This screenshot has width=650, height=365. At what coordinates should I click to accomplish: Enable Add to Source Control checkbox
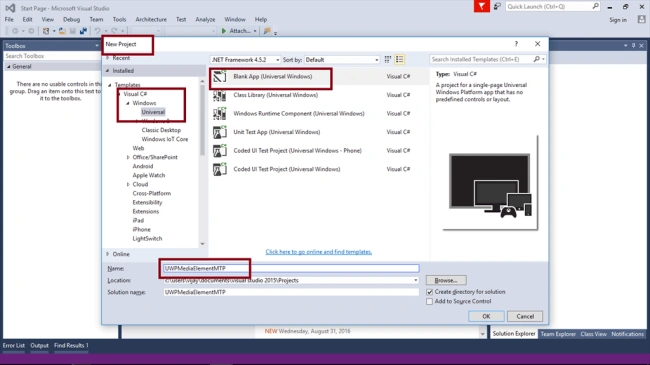click(x=429, y=302)
